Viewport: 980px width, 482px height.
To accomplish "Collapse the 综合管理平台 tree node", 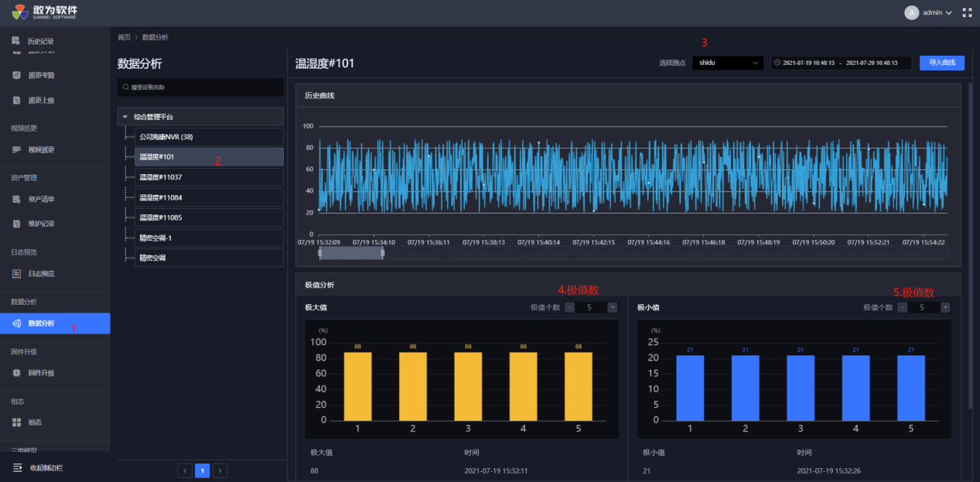I will tap(125, 117).
